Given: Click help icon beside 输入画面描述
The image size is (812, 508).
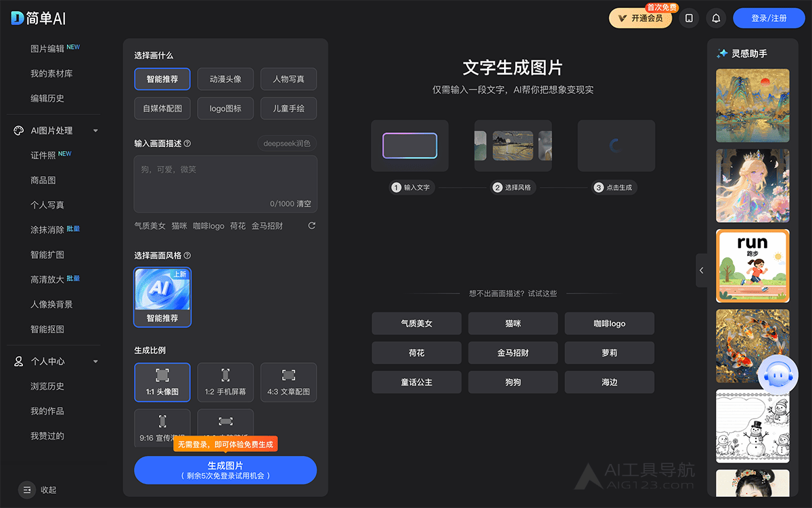Looking at the screenshot, I should pyautogui.click(x=187, y=144).
